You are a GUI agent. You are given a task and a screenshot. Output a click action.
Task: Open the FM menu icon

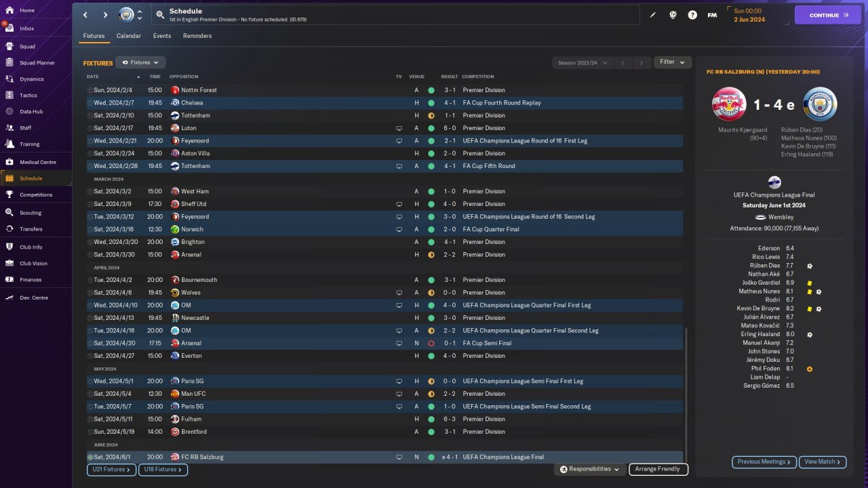[712, 15]
